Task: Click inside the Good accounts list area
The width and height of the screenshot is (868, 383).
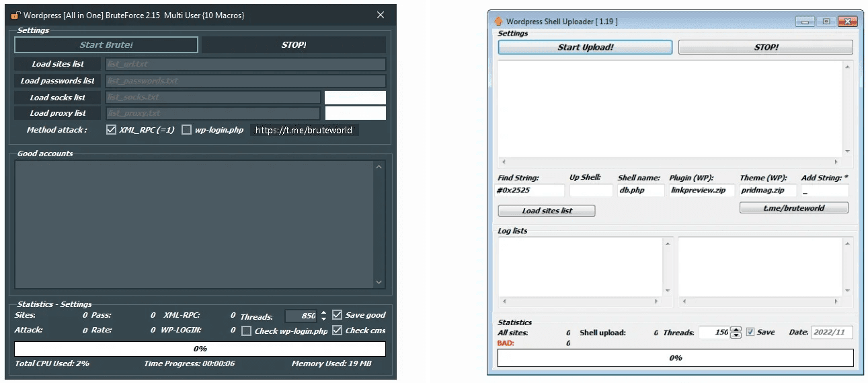Action: tap(194, 225)
